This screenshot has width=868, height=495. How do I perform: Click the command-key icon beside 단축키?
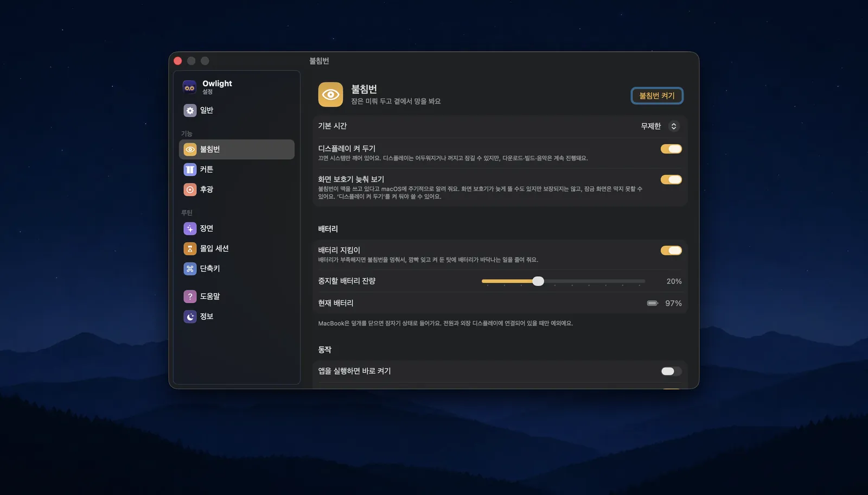190,269
